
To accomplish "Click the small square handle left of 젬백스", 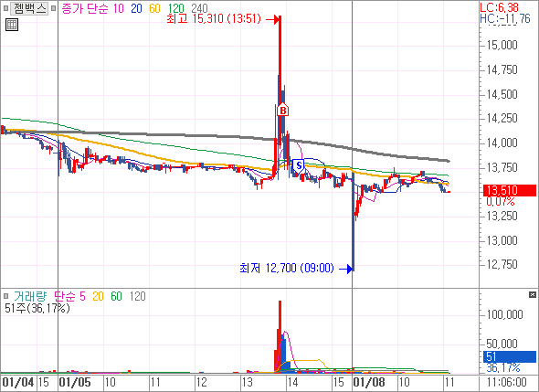I will tap(5, 8).
